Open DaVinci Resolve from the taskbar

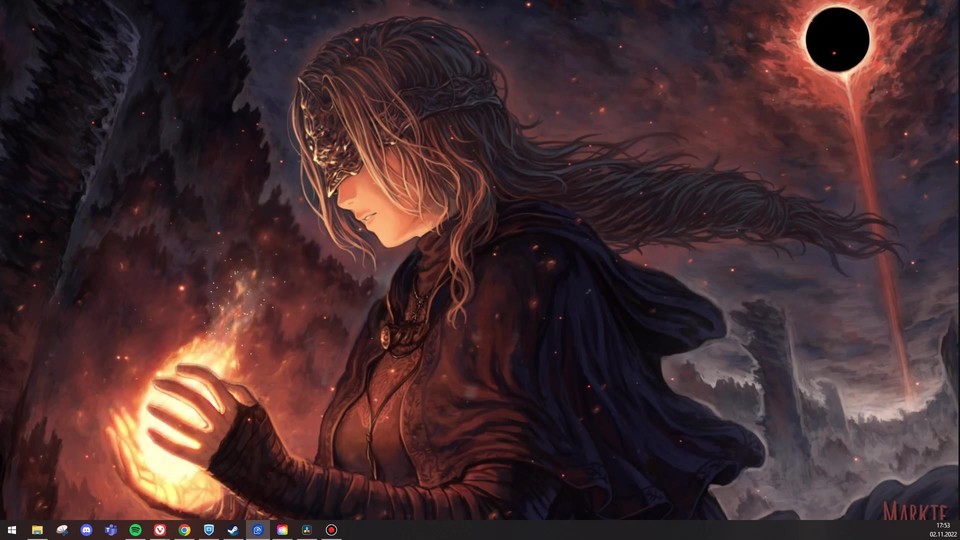306,530
